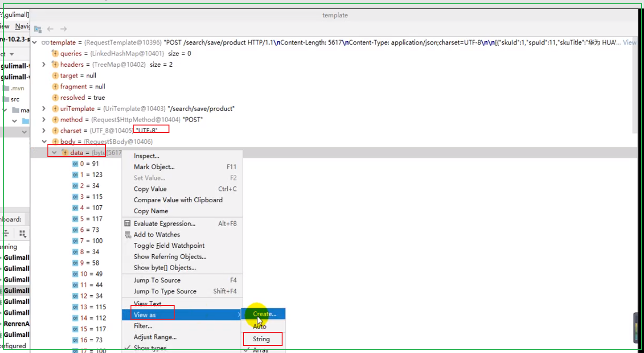Click the show-hierarchy icon left of the back arrow
The height and width of the screenshot is (353, 644).
click(x=38, y=29)
